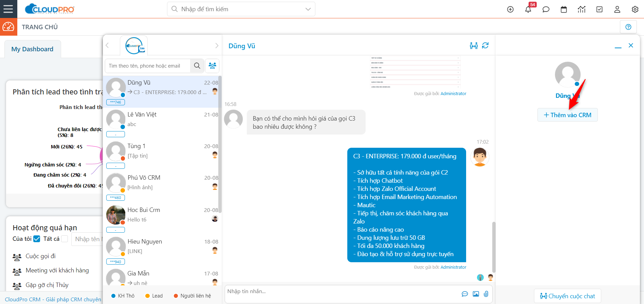Click the Dũng Vũ conversation title
Viewport: 644px width, 304px height.
coord(242,46)
